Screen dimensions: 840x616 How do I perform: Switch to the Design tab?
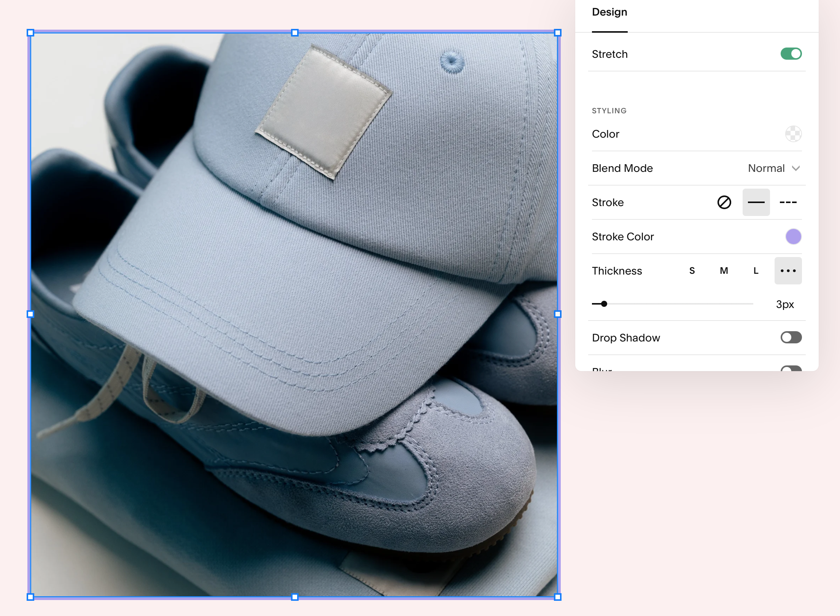tap(609, 12)
